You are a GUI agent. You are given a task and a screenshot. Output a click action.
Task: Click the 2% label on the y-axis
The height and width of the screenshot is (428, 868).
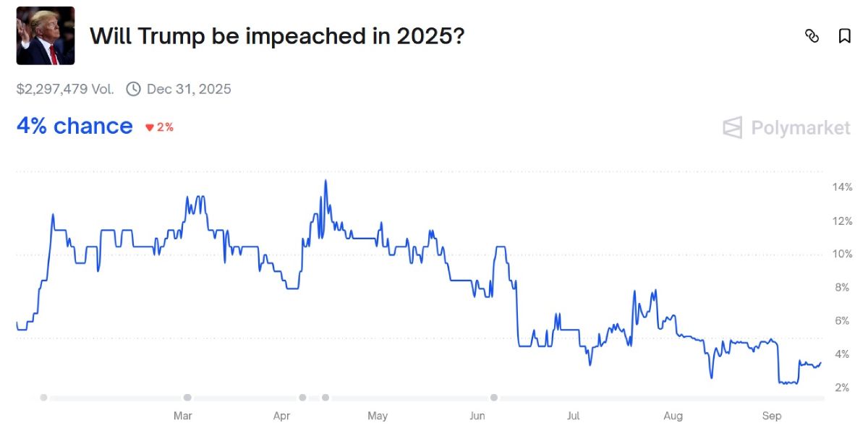[x=842, y=388]
